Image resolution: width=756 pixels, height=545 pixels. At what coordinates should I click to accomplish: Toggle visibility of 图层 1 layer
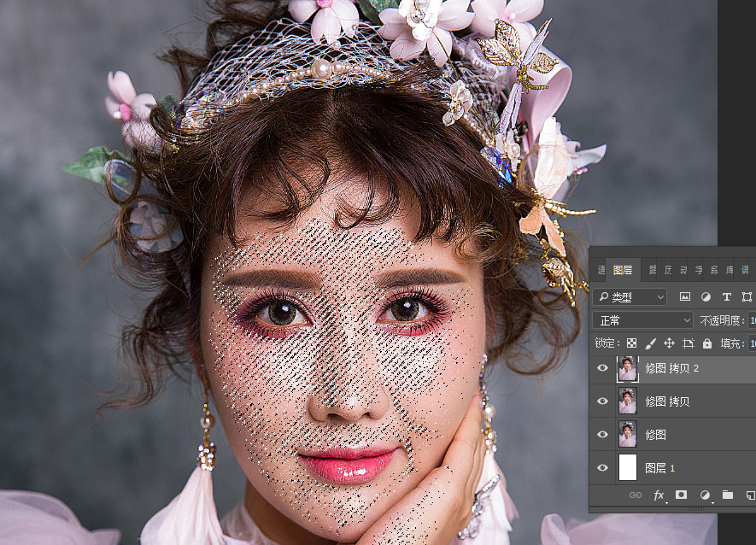[602, 467]
